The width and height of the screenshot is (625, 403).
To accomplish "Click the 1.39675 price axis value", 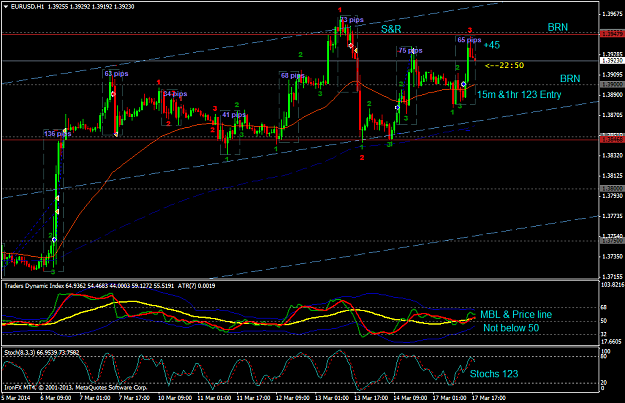I will tap(612, 14).
